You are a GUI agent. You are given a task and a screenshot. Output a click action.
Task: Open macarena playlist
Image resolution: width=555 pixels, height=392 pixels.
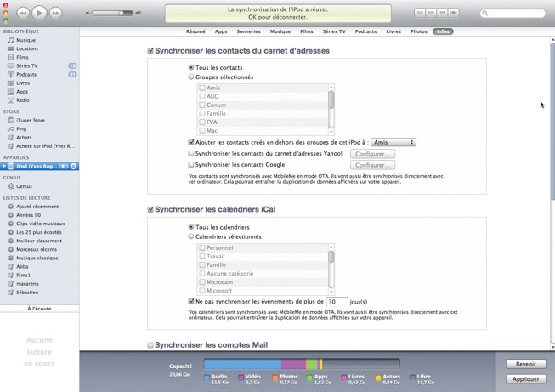tap(27, 284)
